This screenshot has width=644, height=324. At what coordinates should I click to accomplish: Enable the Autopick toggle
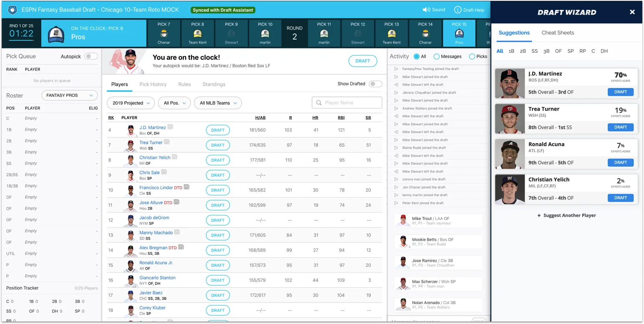91,56
